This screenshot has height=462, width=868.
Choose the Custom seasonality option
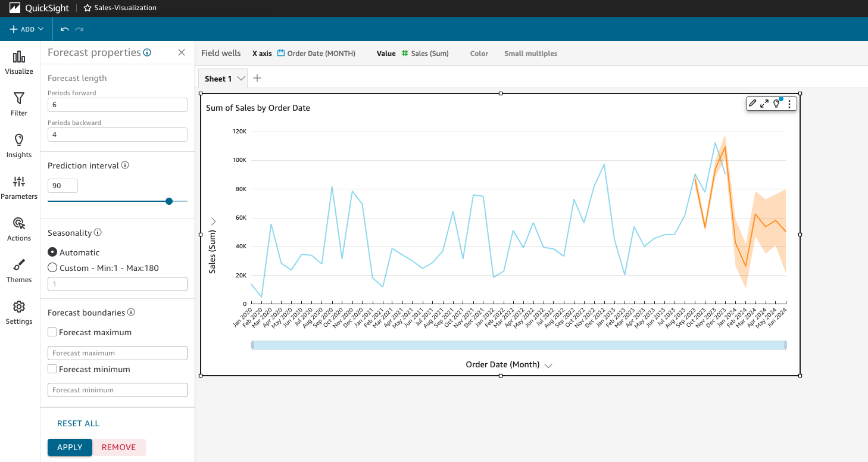coord(52,267)
